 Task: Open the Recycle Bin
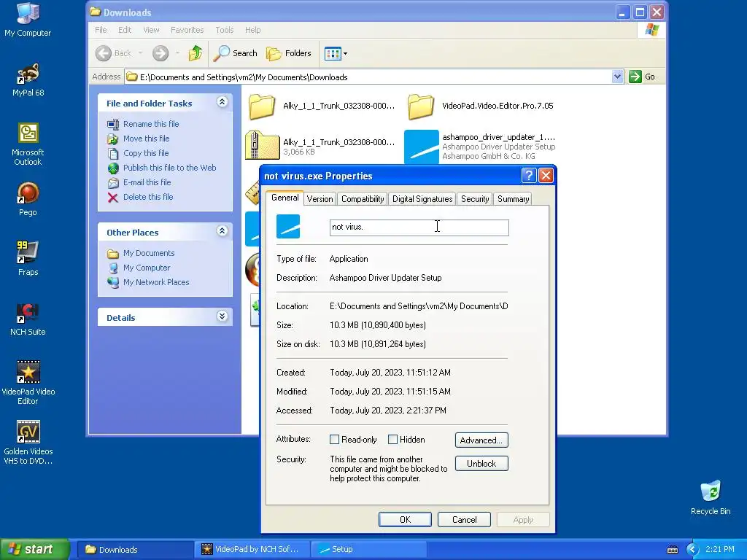click(x=711, y=498)
